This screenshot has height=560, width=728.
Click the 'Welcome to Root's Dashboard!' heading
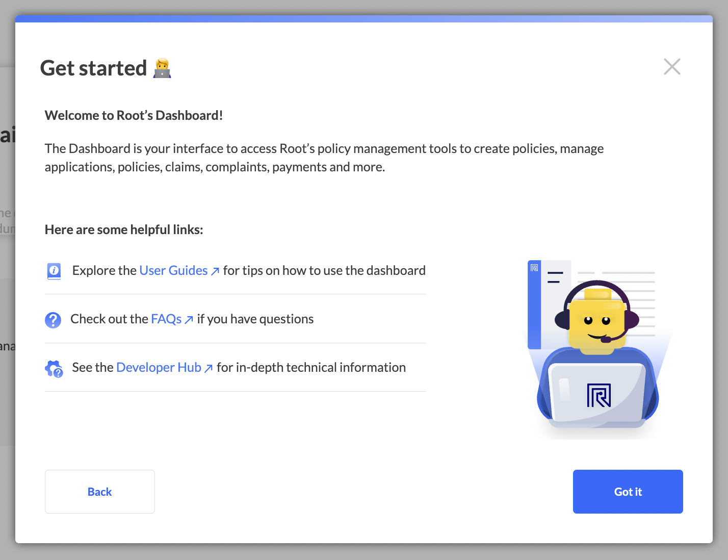click(x=134, y=115)
